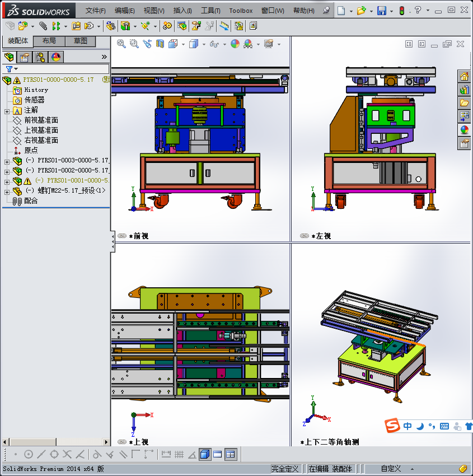Open the 文件(F) menu
This screenshot has height=476, width=473.
pos(96,11)
